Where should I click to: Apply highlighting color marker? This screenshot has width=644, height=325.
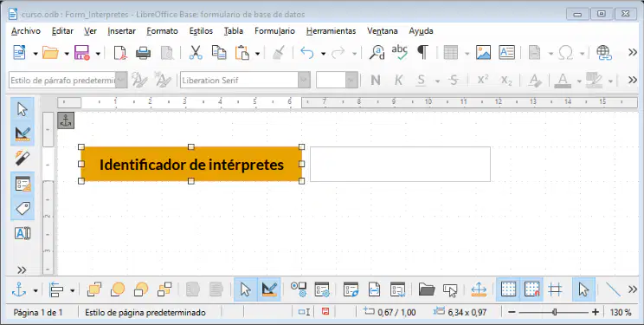coord(594,81)
